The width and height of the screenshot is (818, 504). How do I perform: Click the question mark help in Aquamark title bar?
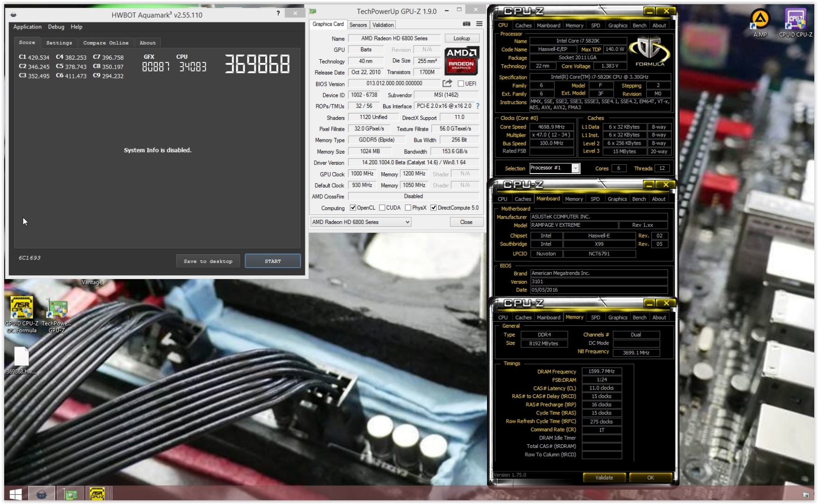278,13
